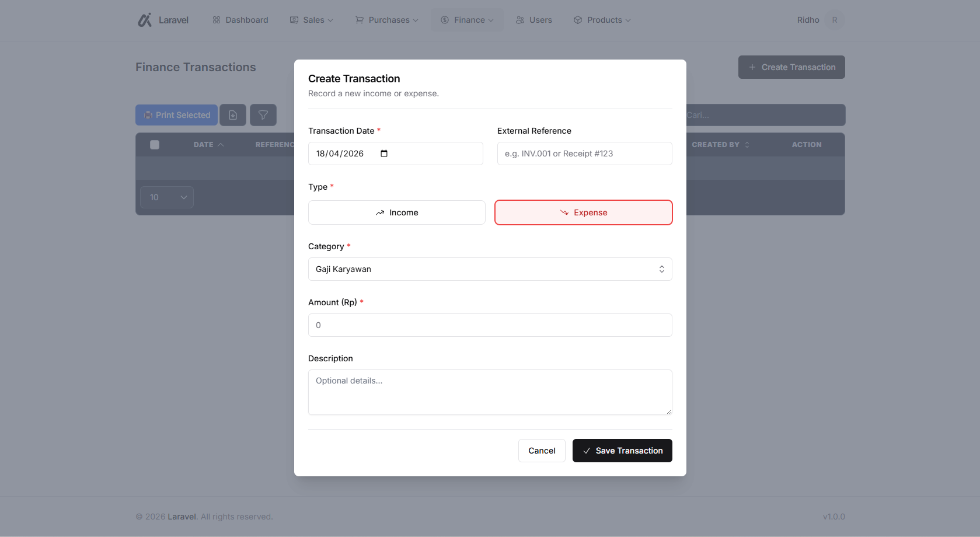980x537 pixels.
Task: Click the Finance dollar icon
Action: 445,20
